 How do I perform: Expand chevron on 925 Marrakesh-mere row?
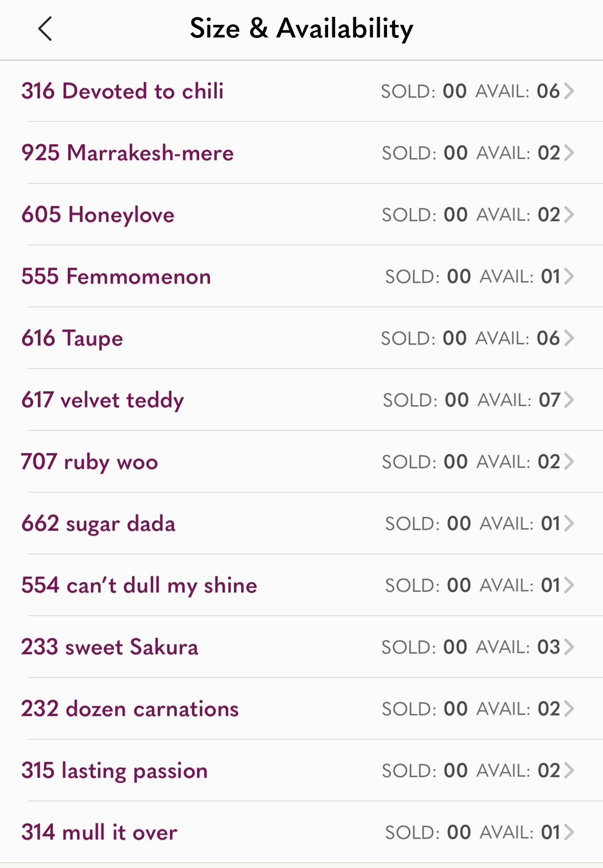pyautogui.click(x=568, y=153)
